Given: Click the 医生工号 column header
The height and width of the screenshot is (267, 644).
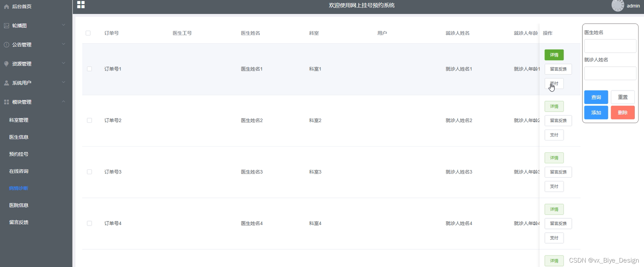Looking at the screenshot, I should click(182, 33).
